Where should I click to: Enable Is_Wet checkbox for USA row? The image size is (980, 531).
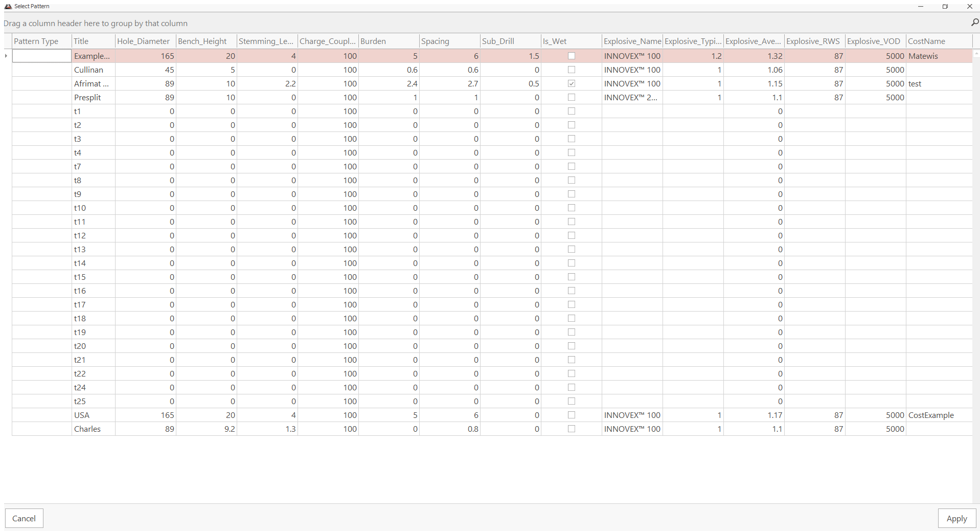click(571, 415)
